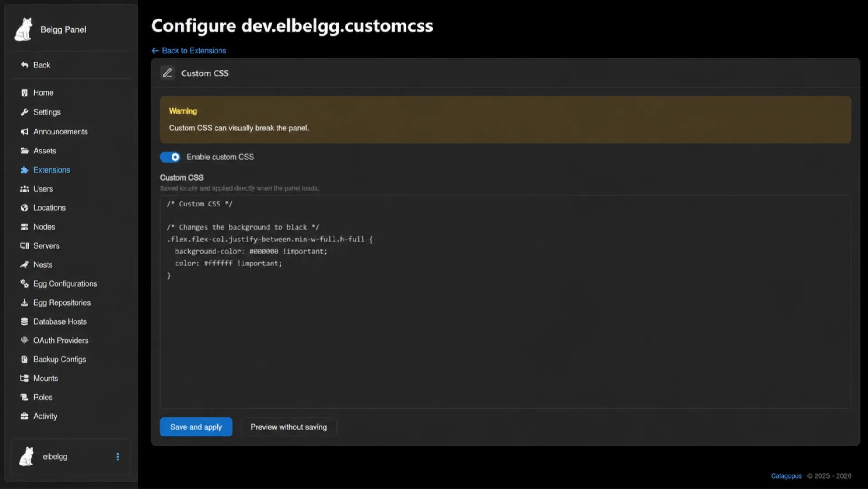Click the .flex.flex-col selector line
Image resolution: width=868 pixels, height=489 pixels.
pyautogui.click(x=270, y=239)
